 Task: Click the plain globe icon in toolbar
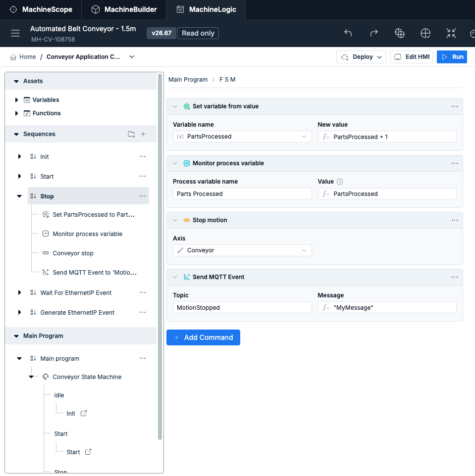(425, 33)
